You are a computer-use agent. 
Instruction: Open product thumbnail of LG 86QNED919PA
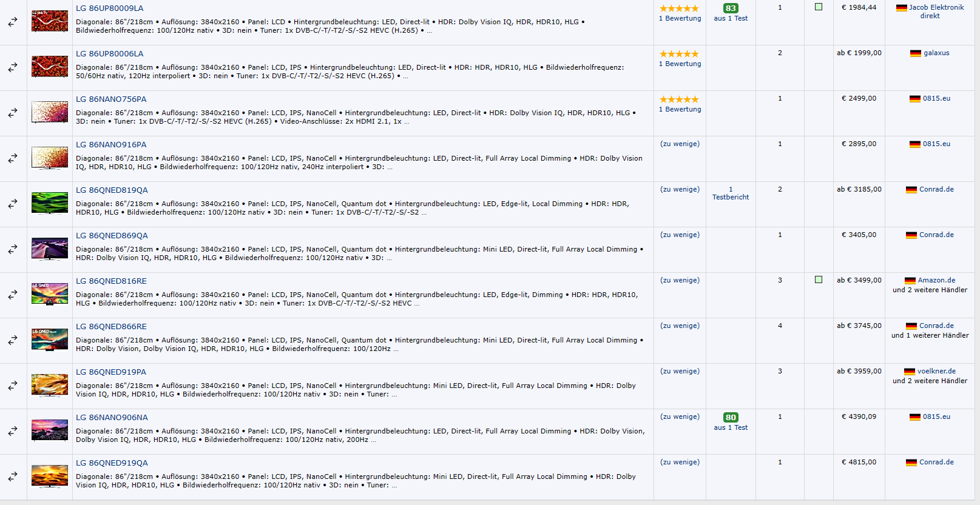(50, 385)
